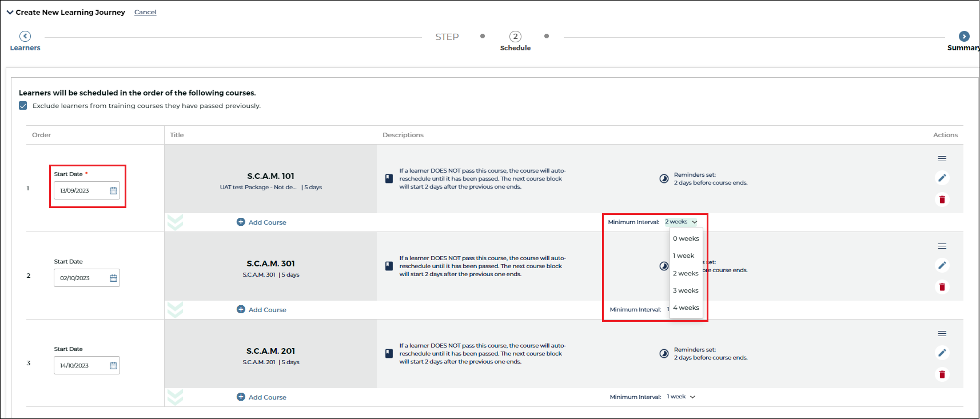The height and width of the screenshot is (419, 980).
Task: Click the 02/10/2023 start date field
Action: coord(80,278)
